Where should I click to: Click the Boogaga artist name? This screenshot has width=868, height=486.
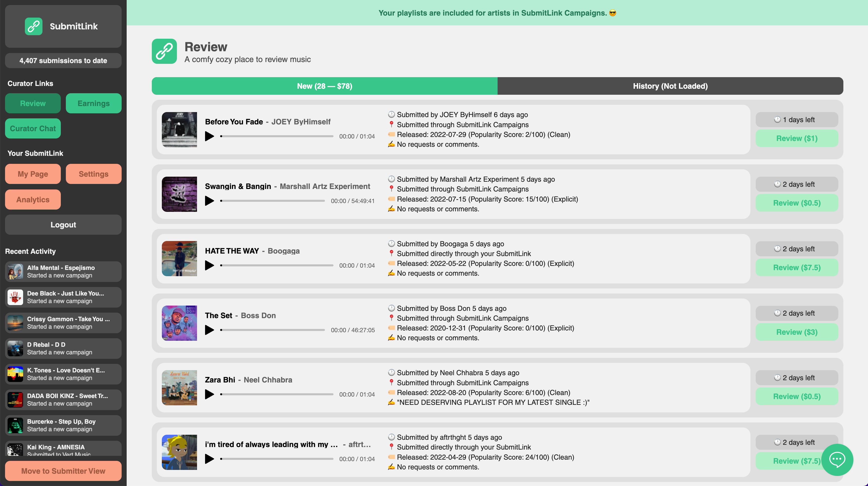click(x=284, y=251)
